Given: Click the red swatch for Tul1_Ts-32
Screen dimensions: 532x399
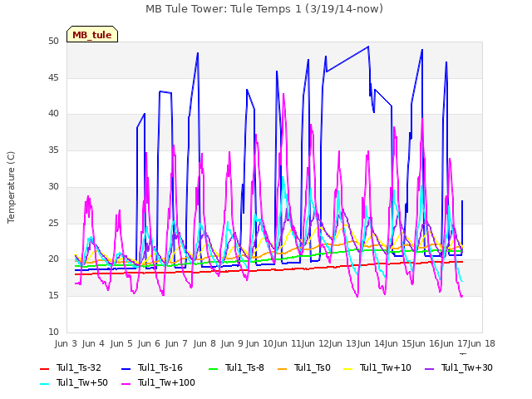Looking at the screenshot, I should point(44,368).
